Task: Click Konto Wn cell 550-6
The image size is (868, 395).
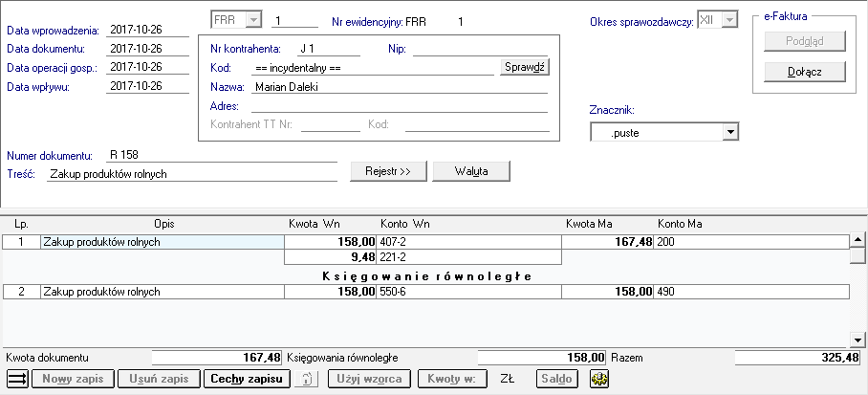Action: [x=468, y=292]
